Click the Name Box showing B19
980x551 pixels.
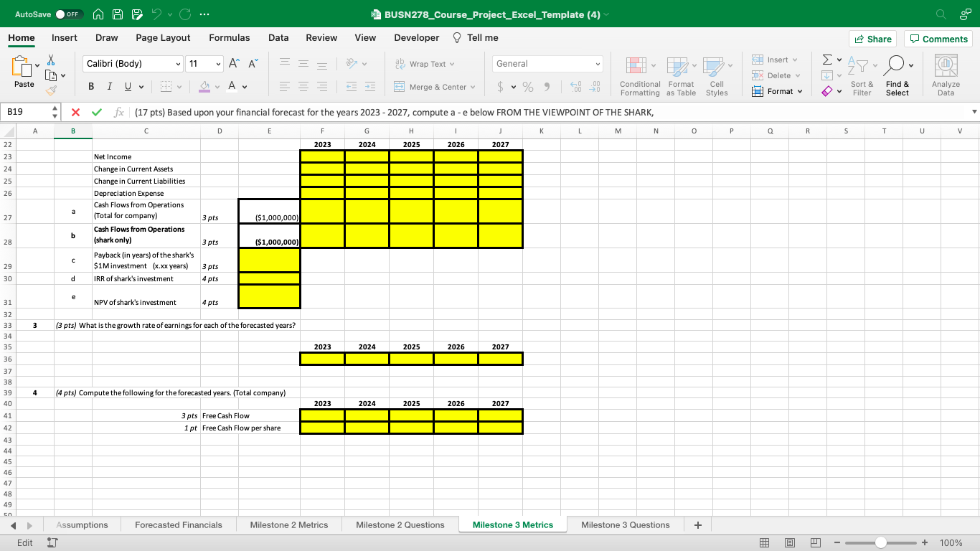point(25,112)
